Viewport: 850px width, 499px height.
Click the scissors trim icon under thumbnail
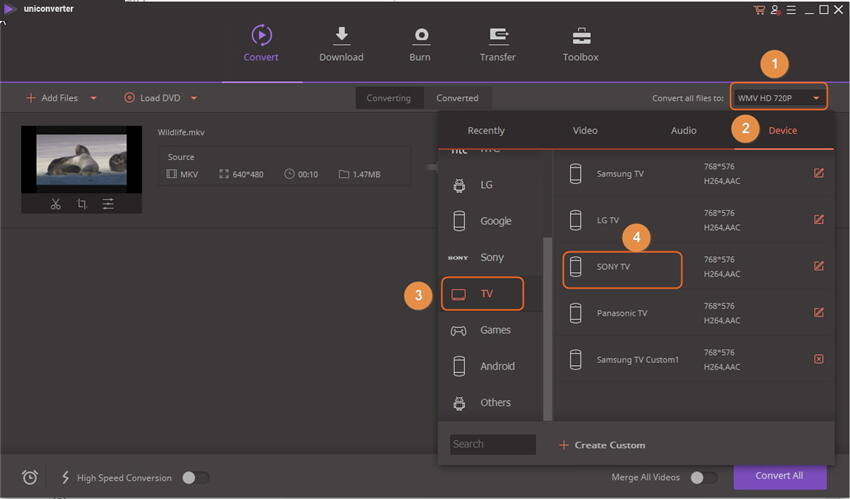tap(55, 204)
